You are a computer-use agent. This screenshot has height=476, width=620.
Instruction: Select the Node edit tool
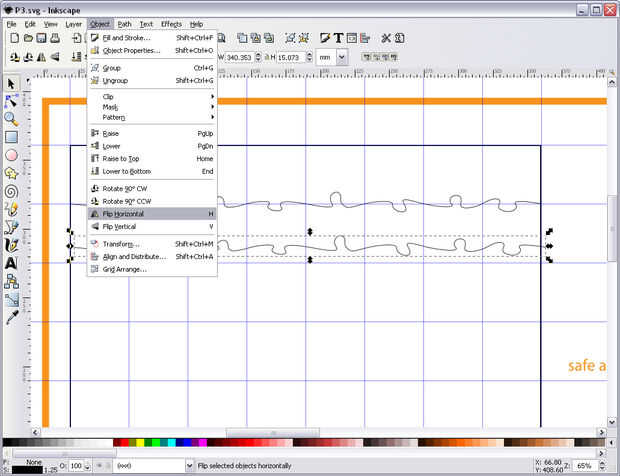tap(11, 101)
